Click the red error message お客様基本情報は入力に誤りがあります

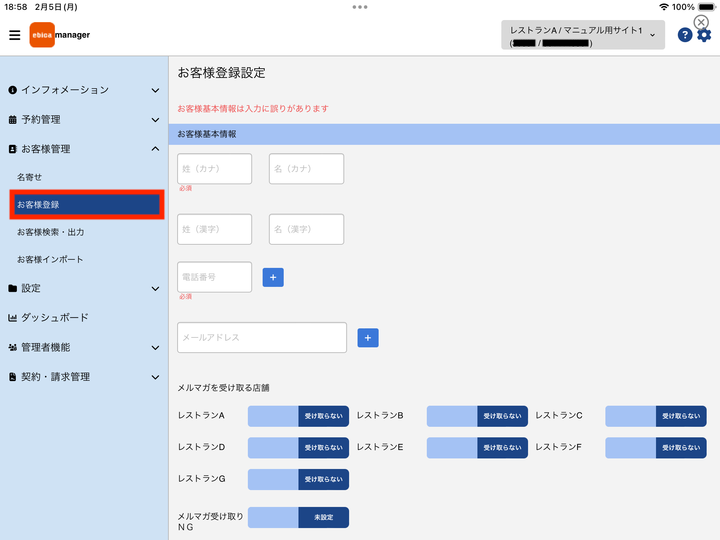click(x=253, y=109)
